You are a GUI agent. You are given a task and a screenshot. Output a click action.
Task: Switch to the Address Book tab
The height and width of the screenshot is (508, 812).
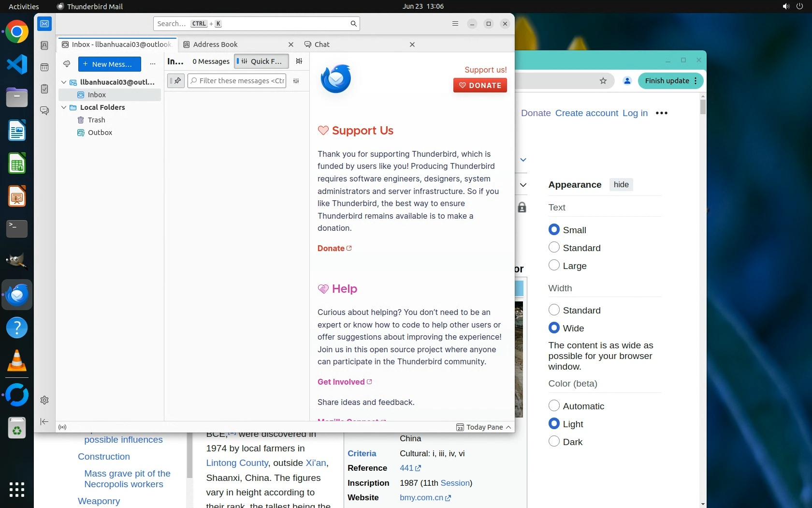[216, 45]
